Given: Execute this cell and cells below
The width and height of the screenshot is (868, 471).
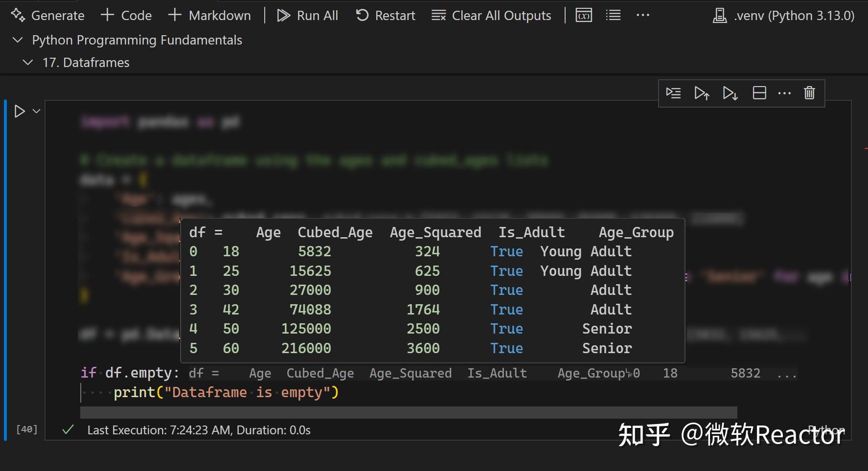Looking at the screenshot, I should tap(730, 93).
